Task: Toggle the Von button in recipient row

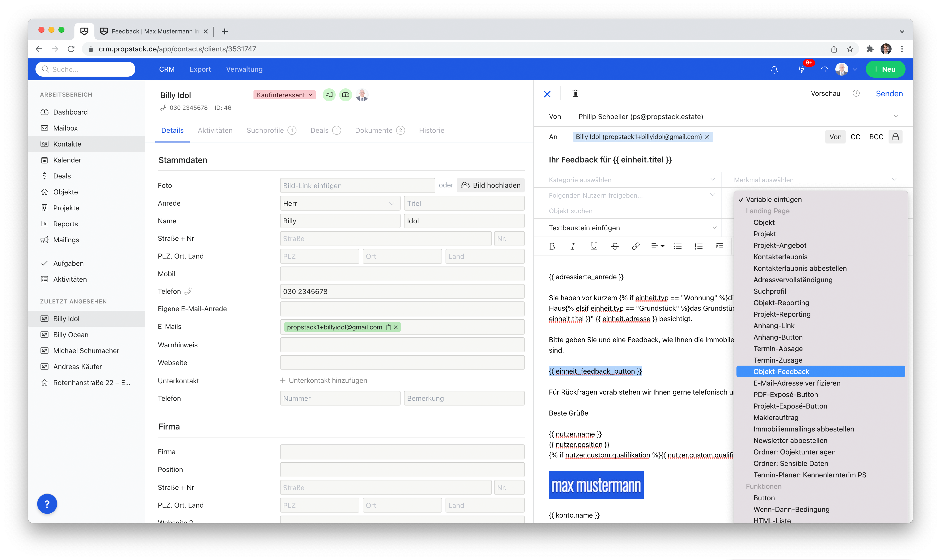Action: point(835,137)
